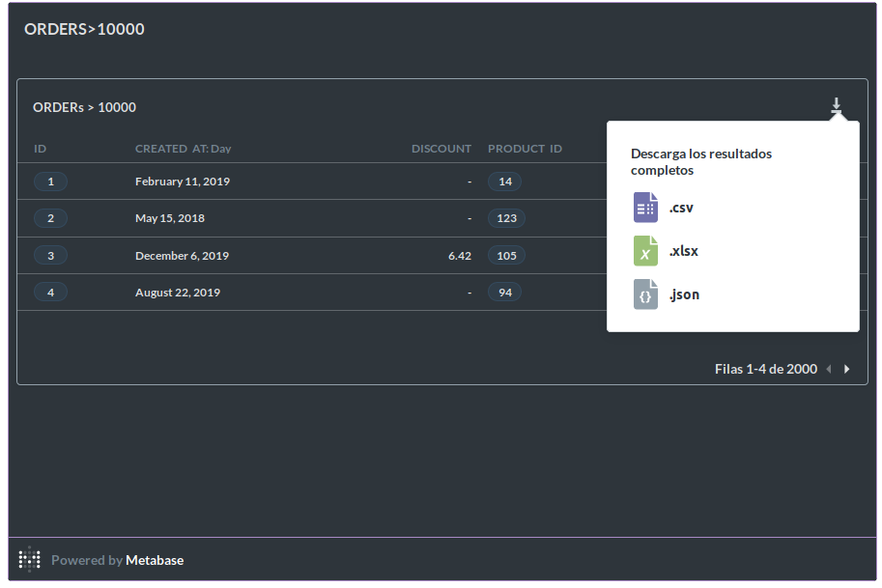Sort by the ID column header
This screenshot has height=588, width=882.
(x=40, y=149)
